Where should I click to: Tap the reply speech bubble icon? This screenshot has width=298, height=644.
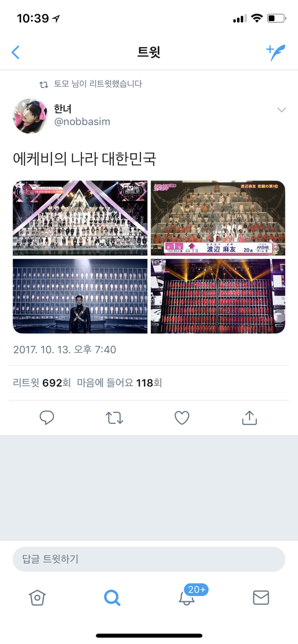click(x=47, y=418)
